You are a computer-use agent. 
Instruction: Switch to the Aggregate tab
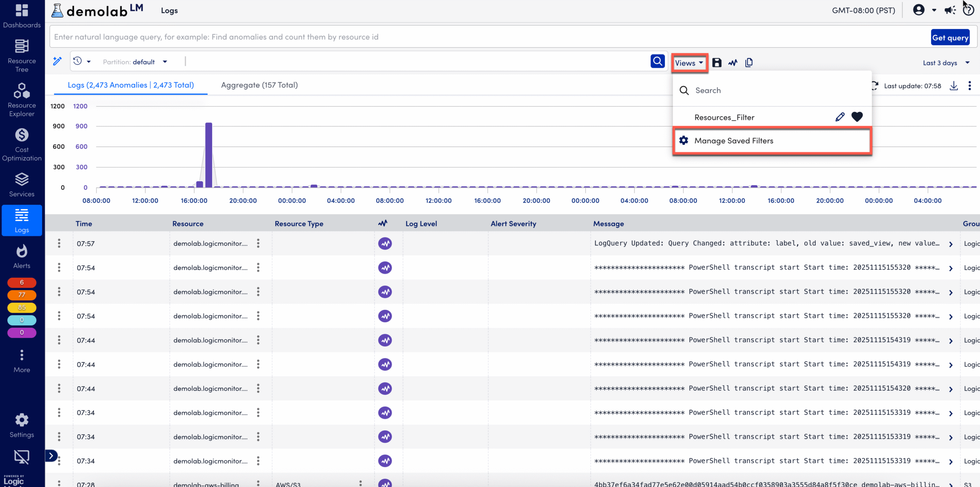259,85
